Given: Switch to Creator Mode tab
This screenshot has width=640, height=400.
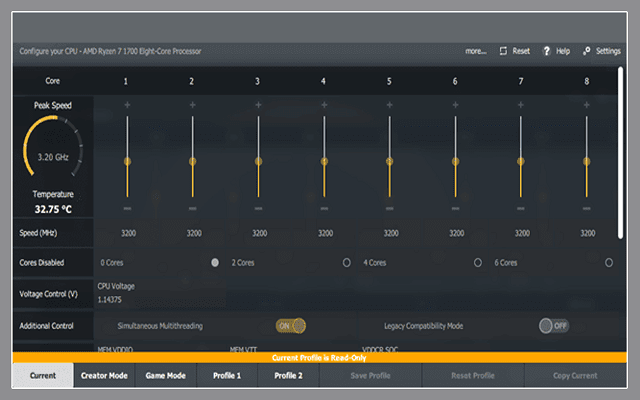Looking at the screenshot, I should click(x=104, y=376).
